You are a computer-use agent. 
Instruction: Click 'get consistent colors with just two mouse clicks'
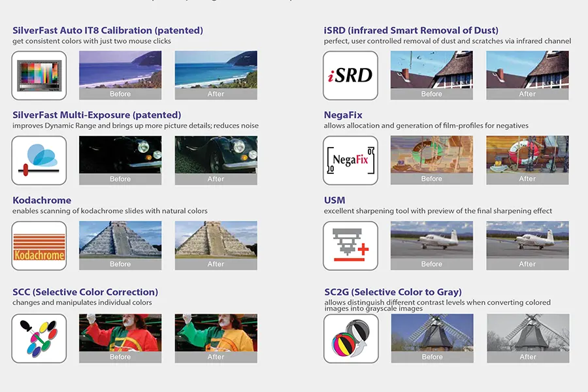click(x=91, y=41)
